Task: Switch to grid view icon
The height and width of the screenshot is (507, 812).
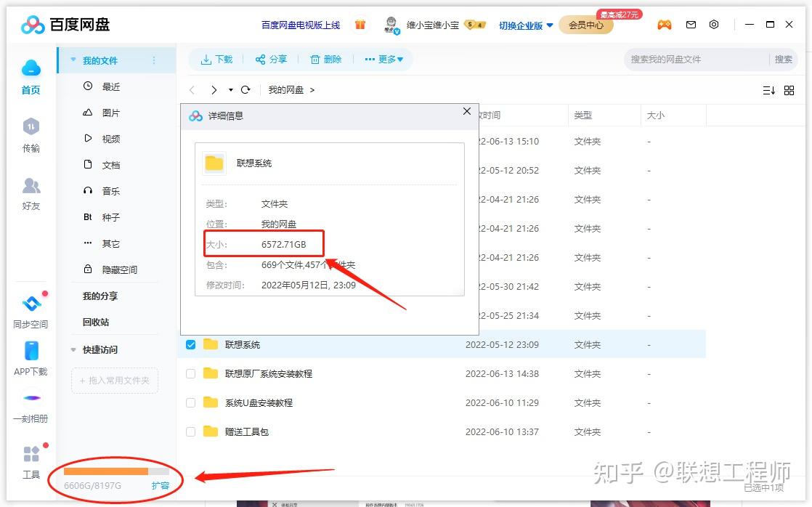Action: pyautogui.click(x=789, y=90)
